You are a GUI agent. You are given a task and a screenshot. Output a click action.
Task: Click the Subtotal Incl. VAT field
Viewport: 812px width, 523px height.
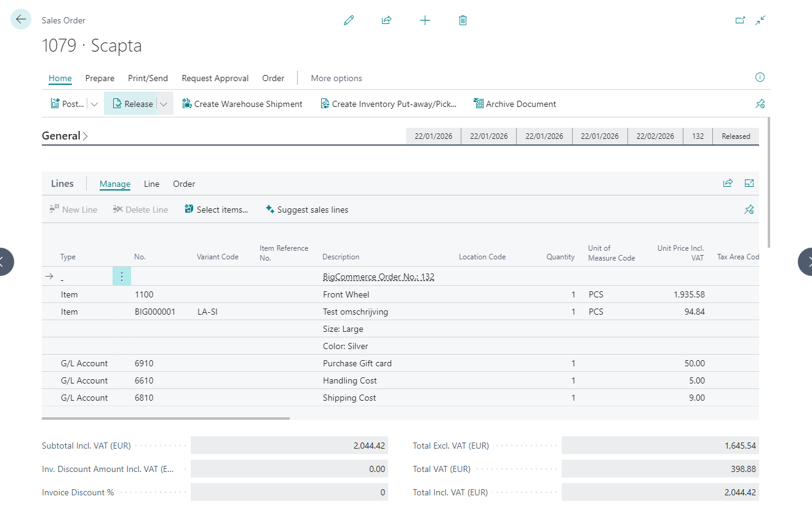coord(289,446)
